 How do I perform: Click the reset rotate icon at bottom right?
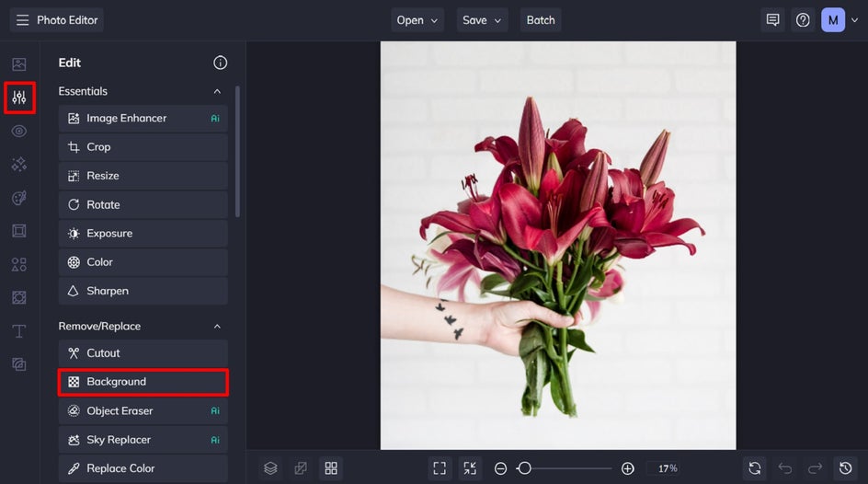[755, 468]
